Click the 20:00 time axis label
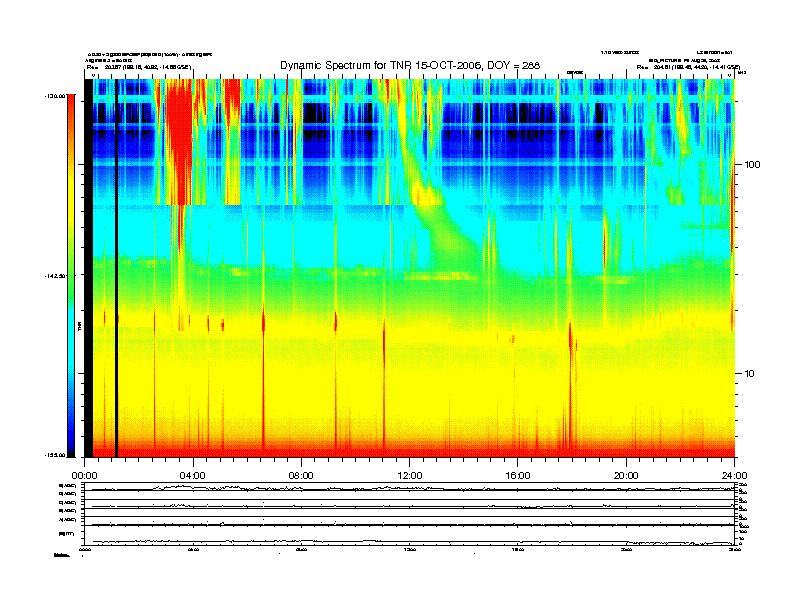The width and height of the screenshot is (792, 612). 626,476
